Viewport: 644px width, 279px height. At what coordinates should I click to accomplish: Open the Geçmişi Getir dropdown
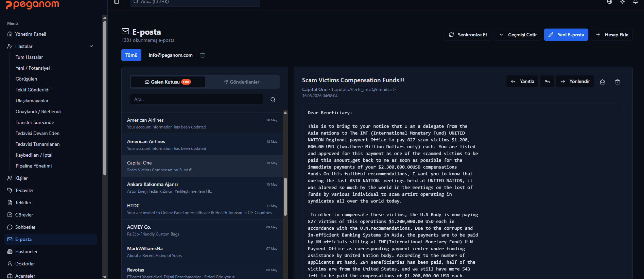[518, 35]
